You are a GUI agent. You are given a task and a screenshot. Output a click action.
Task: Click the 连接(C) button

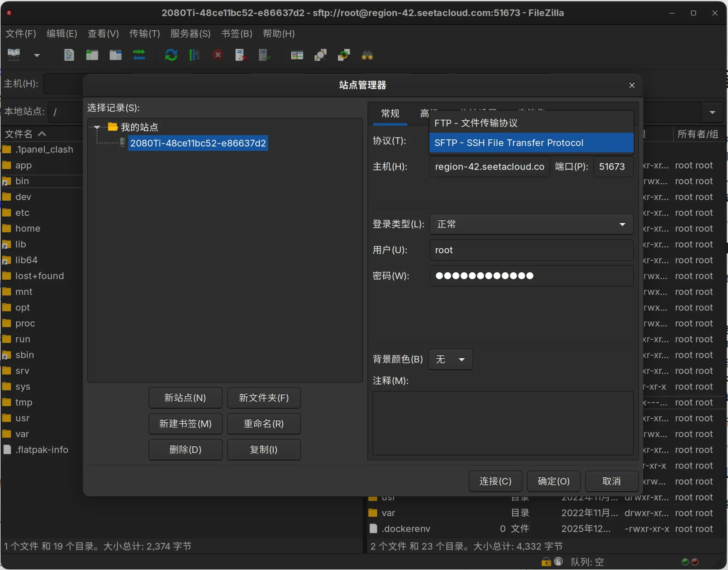[x=495, y=481]
